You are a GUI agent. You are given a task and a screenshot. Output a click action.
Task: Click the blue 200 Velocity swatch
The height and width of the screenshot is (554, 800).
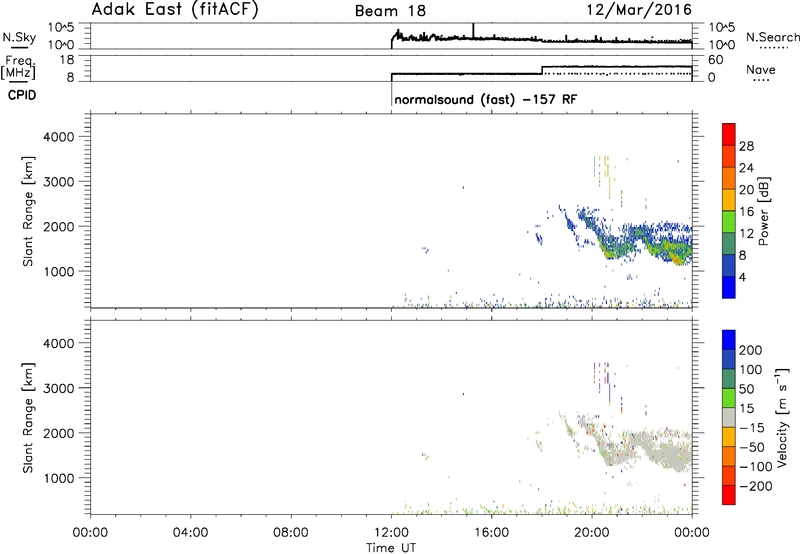click(729, 340)
